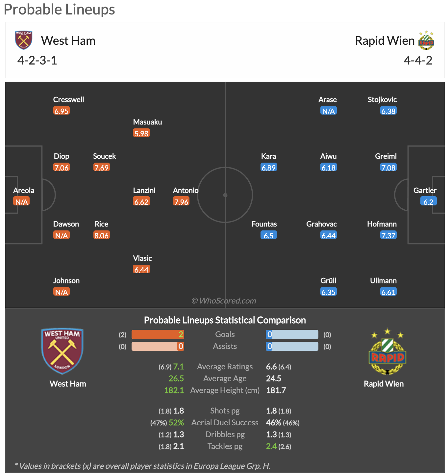Image resolution: width=448 pixels, height=476 pixels.
Task: Click West Ham's orange Goals bar
Action: [158, 334]
